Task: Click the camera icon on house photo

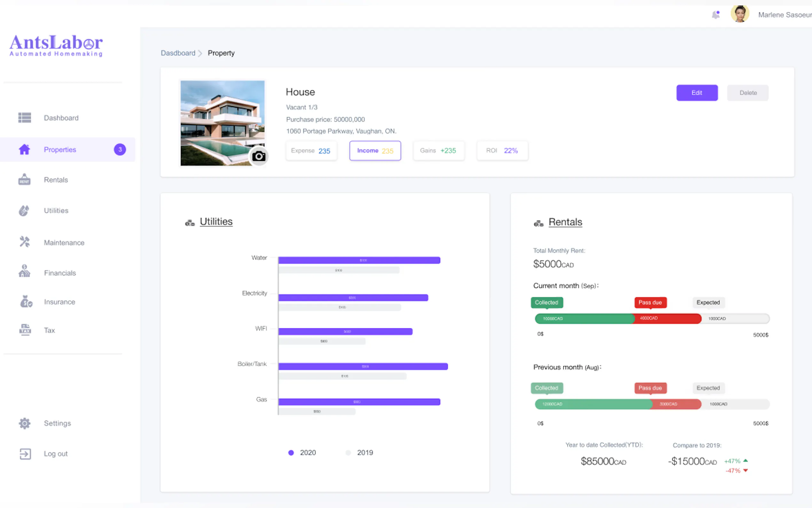Action: tap(259, 156)
